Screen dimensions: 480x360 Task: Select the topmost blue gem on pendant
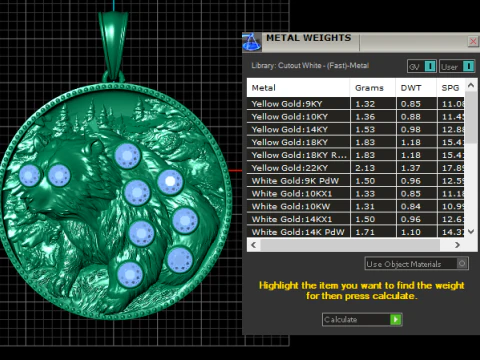(127, 156)
